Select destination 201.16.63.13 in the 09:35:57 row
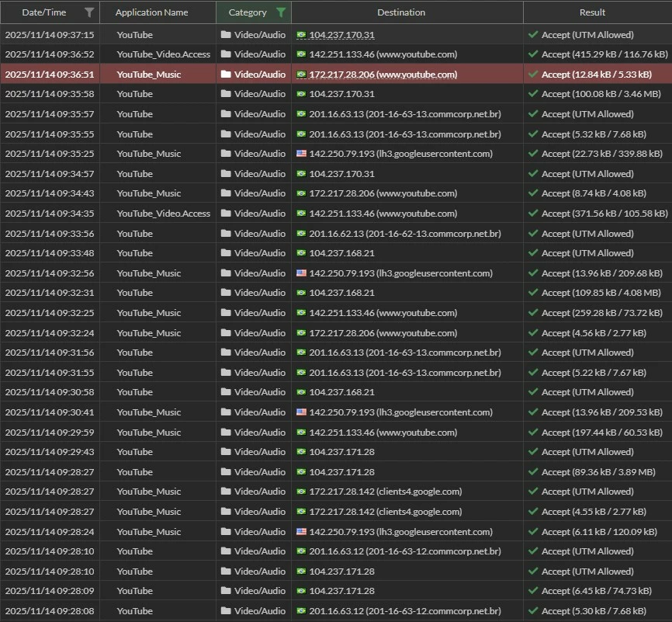672x622 pixels. (404, 113)
